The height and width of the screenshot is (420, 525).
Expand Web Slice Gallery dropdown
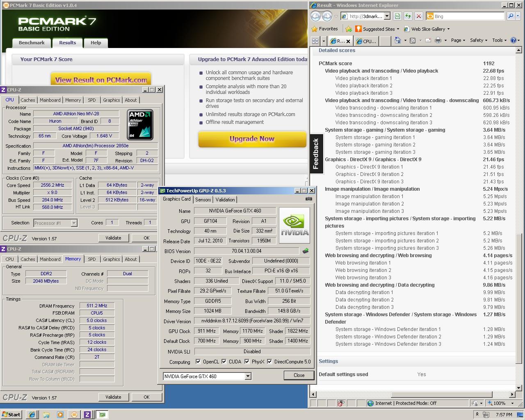(x=448, y=29)
